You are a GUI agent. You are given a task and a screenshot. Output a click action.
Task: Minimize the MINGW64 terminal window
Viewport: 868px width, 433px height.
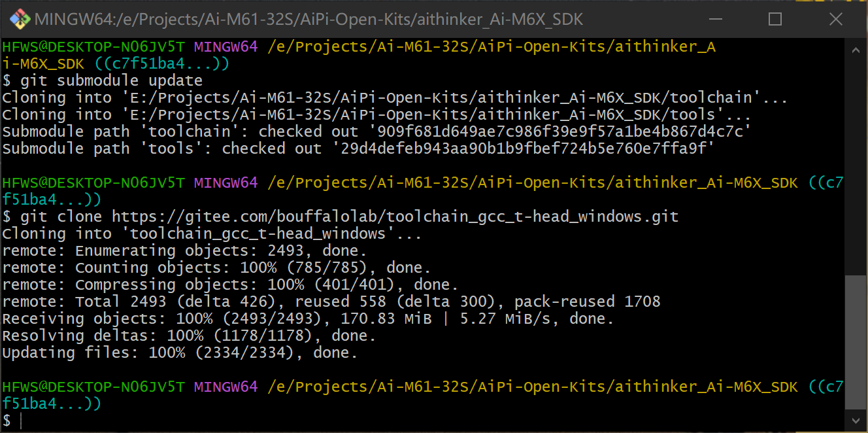(x=714, y=20)
